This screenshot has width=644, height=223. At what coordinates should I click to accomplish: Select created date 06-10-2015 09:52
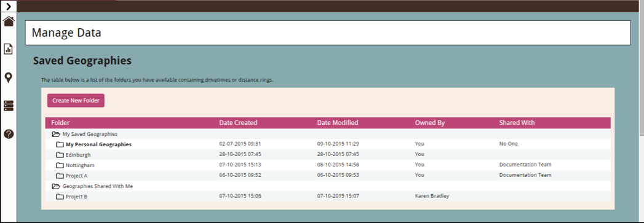(x=241, y=175)
